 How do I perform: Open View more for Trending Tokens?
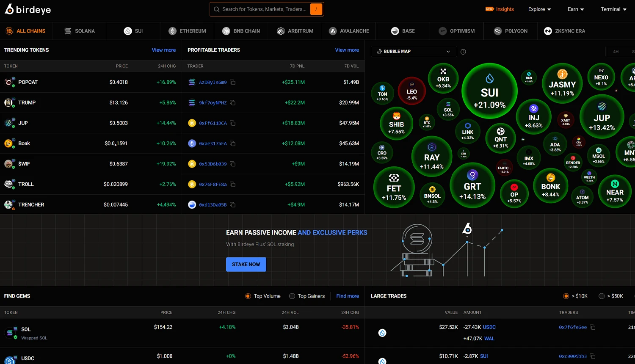(x=164, y=50)
